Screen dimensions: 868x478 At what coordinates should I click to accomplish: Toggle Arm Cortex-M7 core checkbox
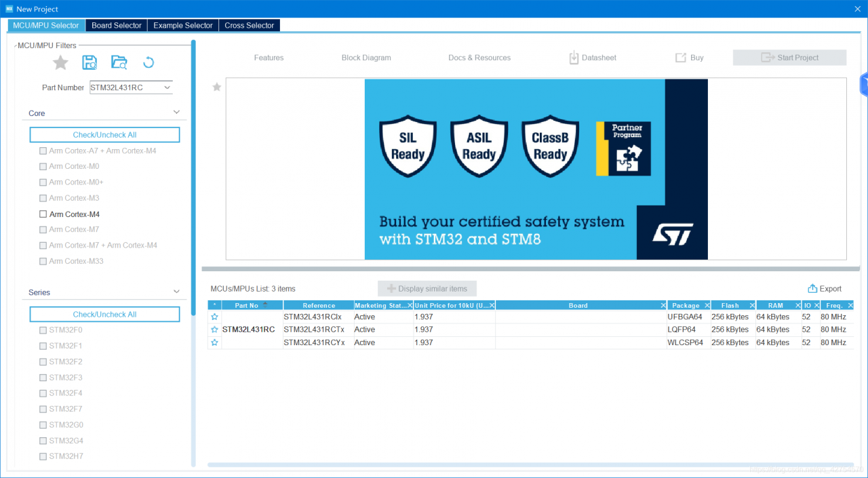point(43,230)
